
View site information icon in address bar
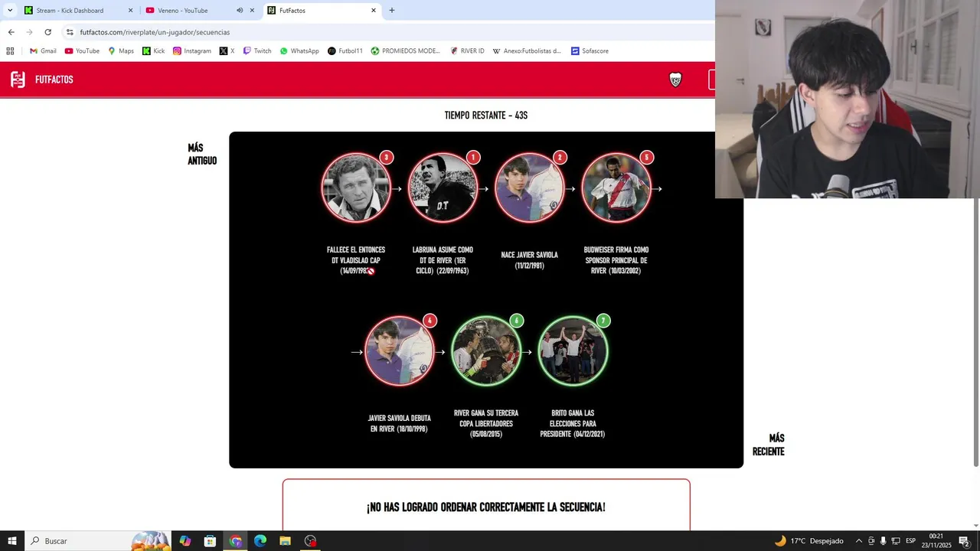(70, 32)
